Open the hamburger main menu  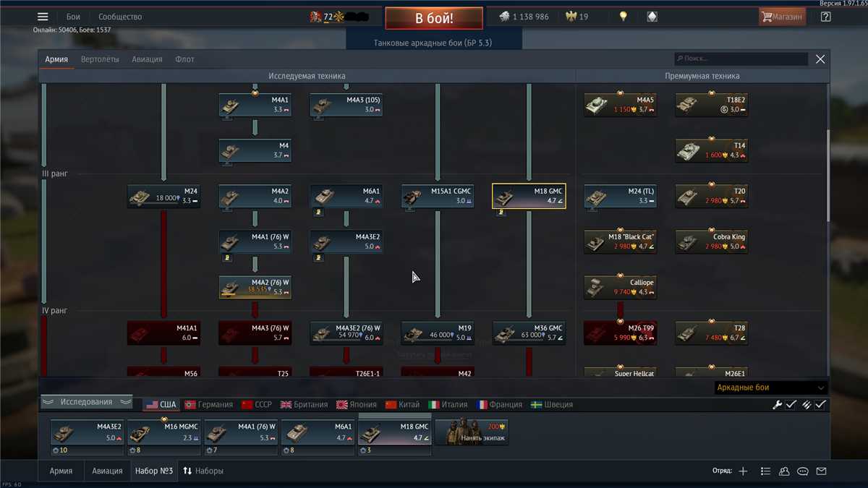pyautogui.click(x=43, y=17)
